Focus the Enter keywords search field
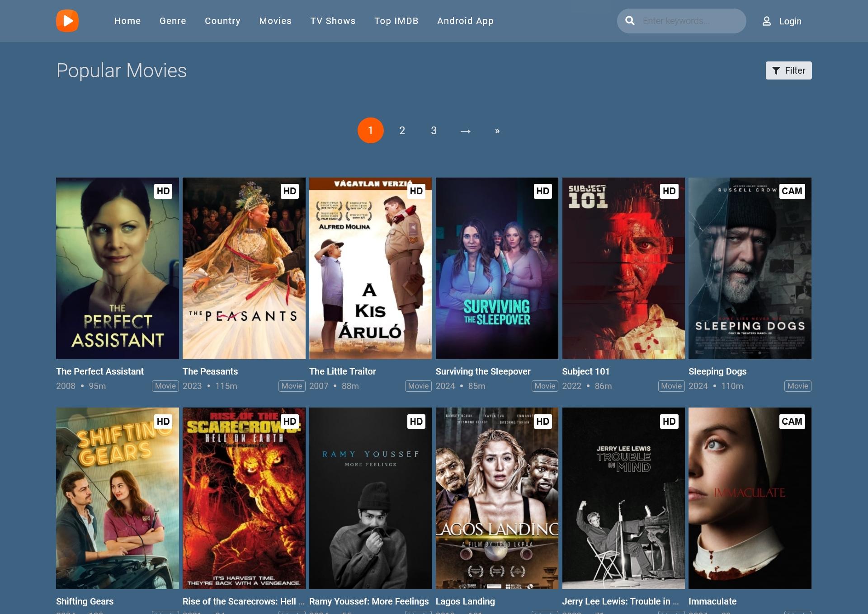 (681, 21)
